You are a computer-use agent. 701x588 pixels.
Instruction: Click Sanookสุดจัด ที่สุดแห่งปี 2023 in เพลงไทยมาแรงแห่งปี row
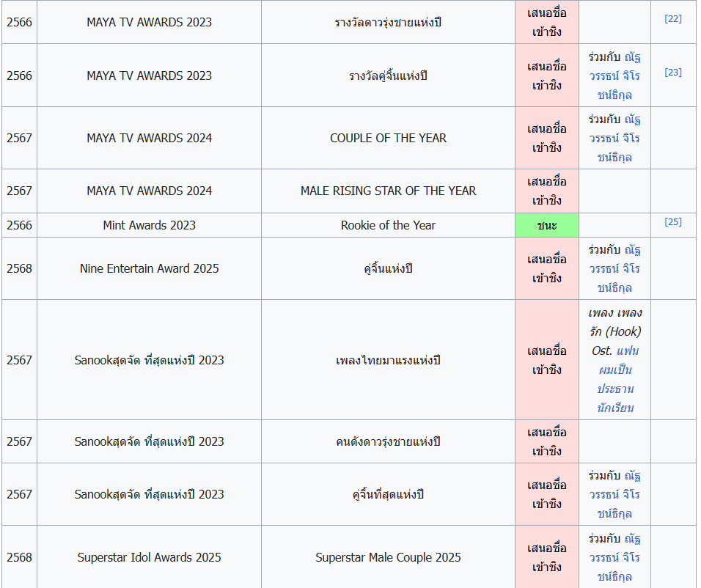click(x=150, y=360)
